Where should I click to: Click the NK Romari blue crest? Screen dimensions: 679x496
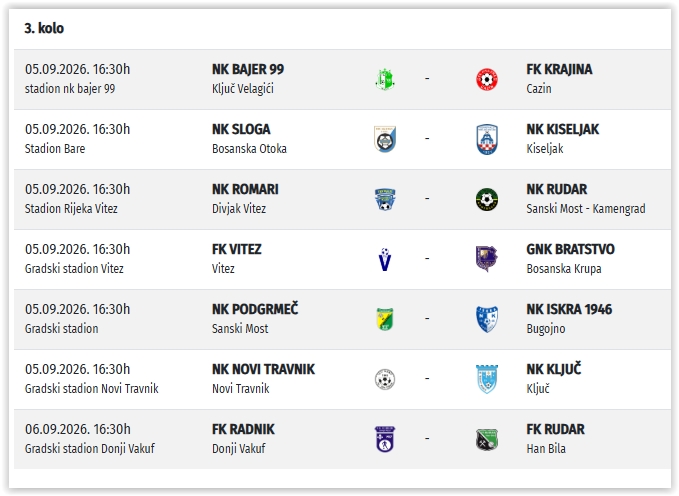click(x=385, y=199)
